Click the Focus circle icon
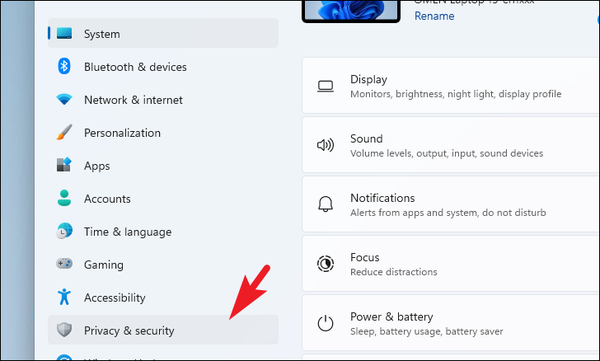 click(325, 263)
